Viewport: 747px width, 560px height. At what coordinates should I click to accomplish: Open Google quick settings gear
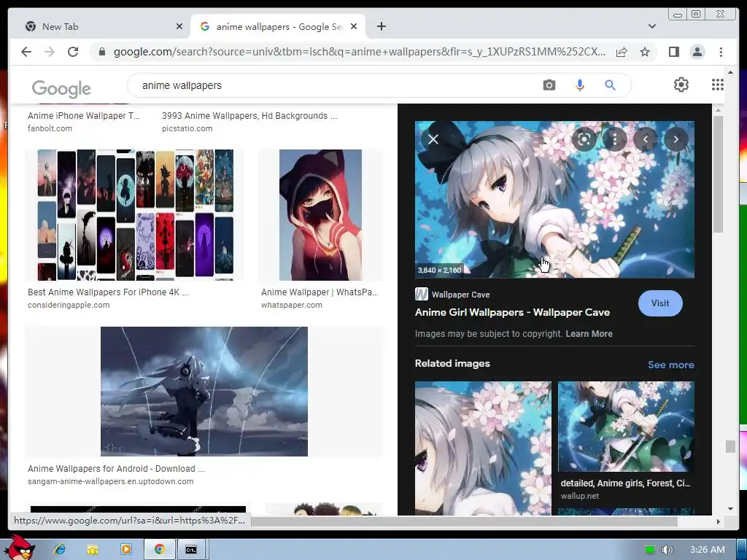point(681,85)
